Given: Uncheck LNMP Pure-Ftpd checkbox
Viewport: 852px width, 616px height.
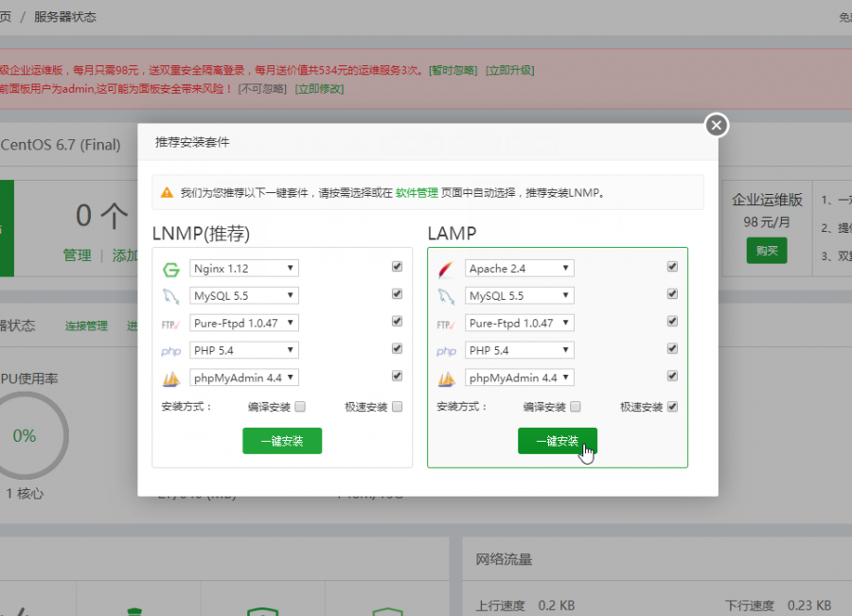Looking at the screenshot, I should click(398, 321).
